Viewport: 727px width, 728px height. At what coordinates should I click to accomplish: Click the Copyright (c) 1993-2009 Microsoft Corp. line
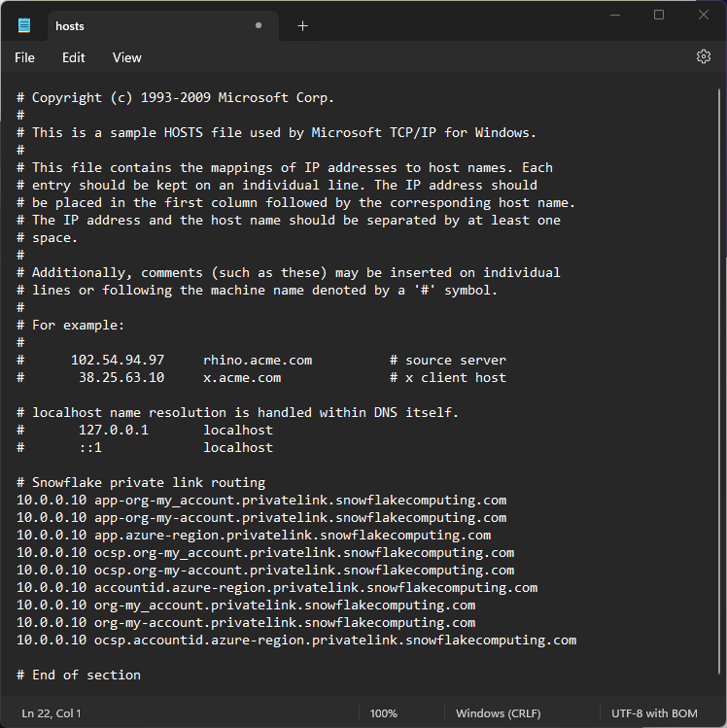[x=176, y=97]
